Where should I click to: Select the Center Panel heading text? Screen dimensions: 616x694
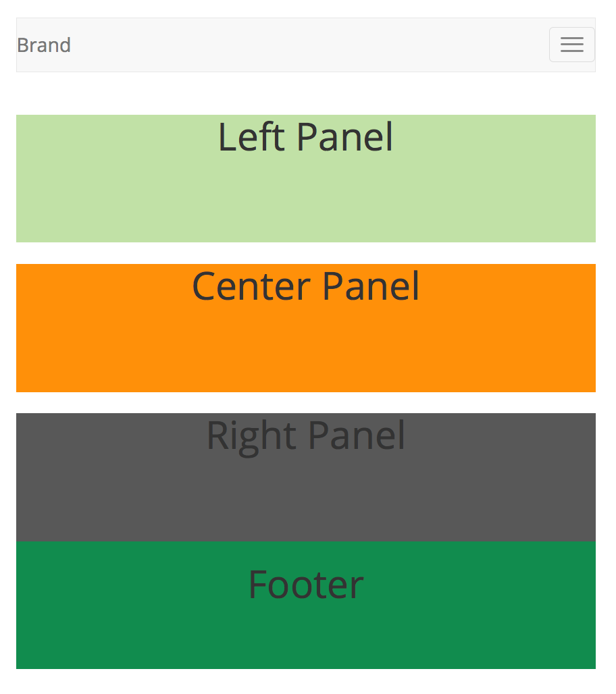(305, 286)
